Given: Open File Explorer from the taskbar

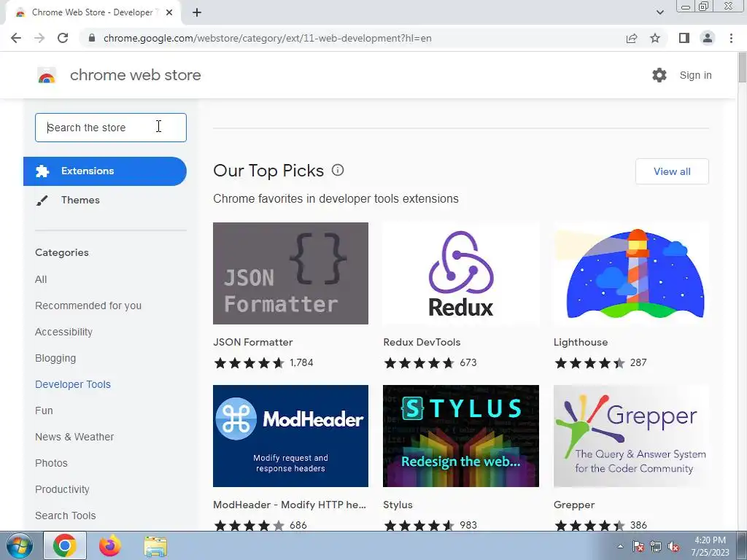Looking at the screenshot, I should 156,546.
